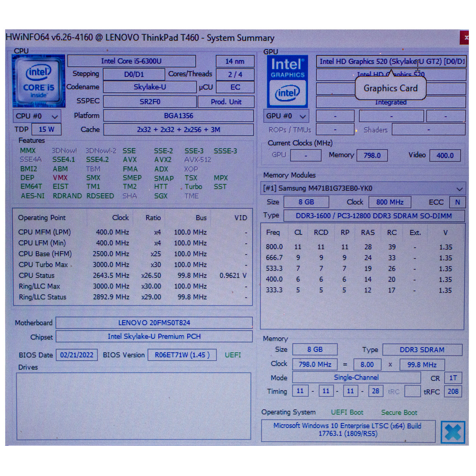Select the CPU MFM (LPM) row
476x476 pixels.
click(133, 232)
